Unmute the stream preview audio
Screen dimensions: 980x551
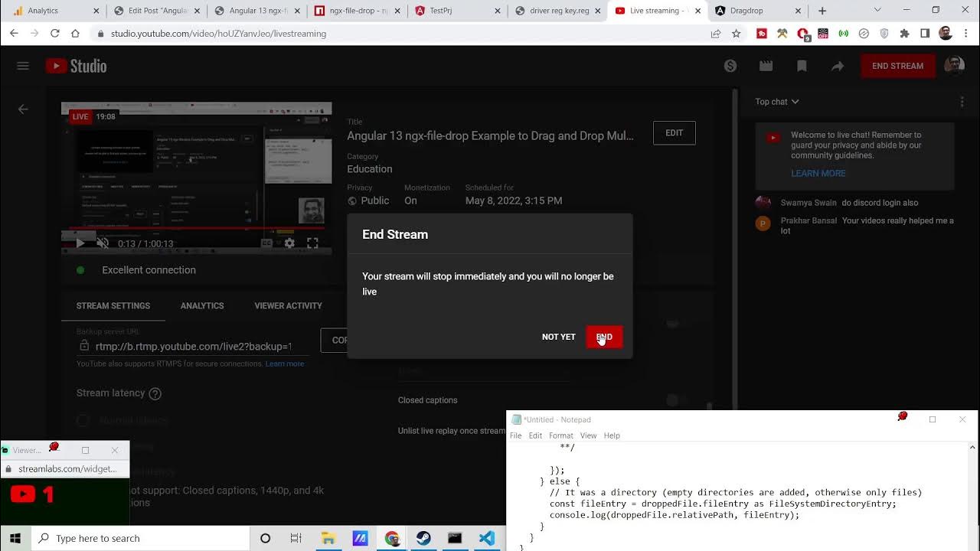[x=103, y=243]
